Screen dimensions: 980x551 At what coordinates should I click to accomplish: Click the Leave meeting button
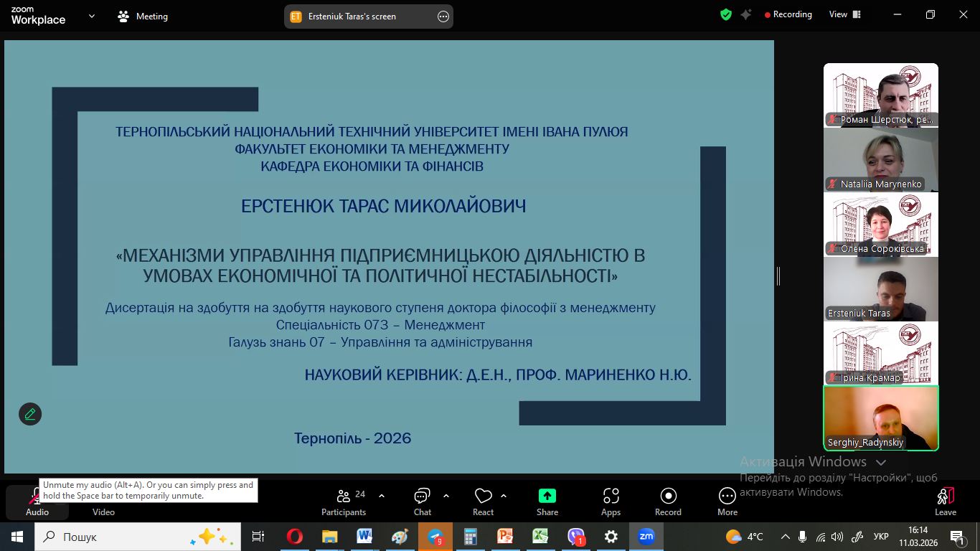click(945, 501)
